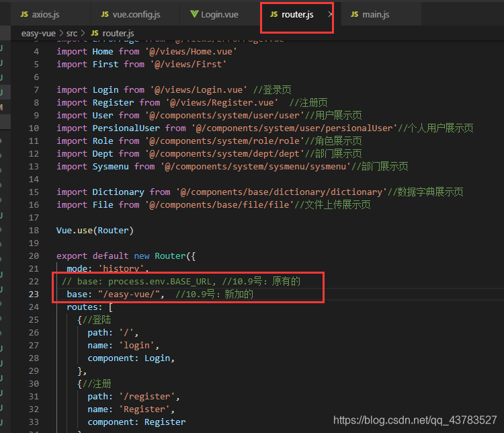Click the "routes: [" line
This screenshot has width=504, height=433.
point(89,307)
